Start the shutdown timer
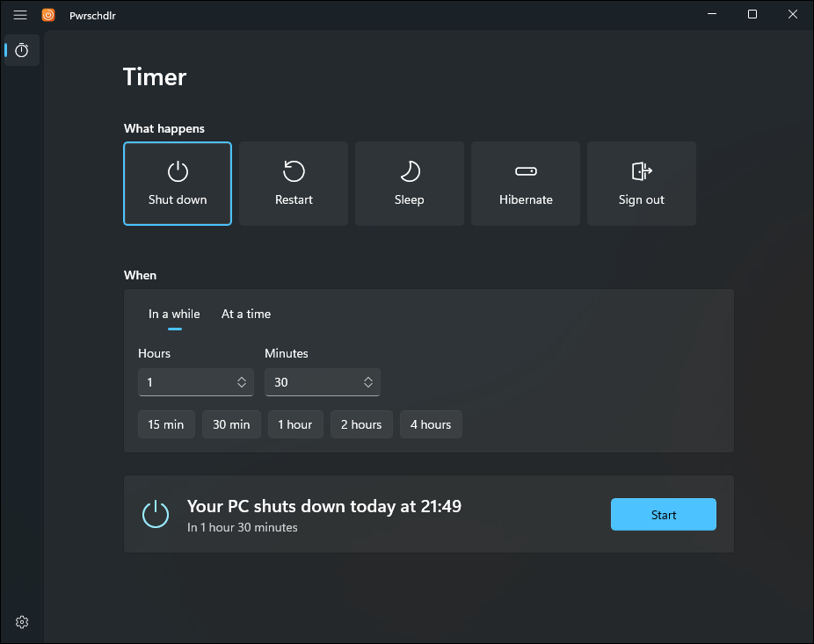814x644 pixels. (x=664, y=514)
